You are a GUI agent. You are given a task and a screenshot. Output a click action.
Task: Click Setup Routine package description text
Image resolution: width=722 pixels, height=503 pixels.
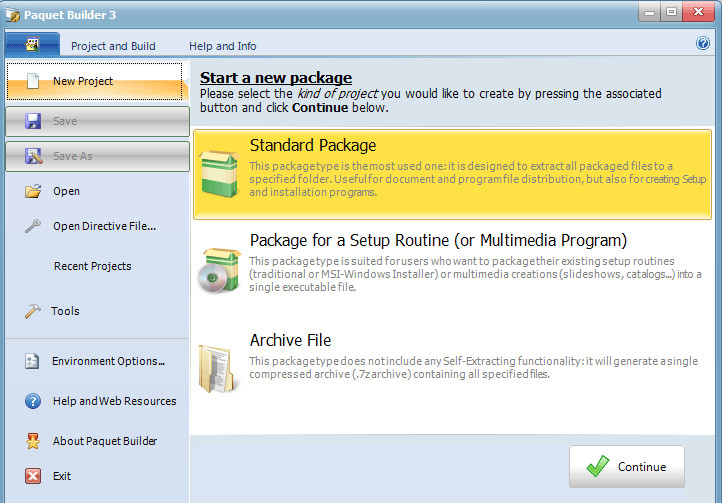click(475, 274)
